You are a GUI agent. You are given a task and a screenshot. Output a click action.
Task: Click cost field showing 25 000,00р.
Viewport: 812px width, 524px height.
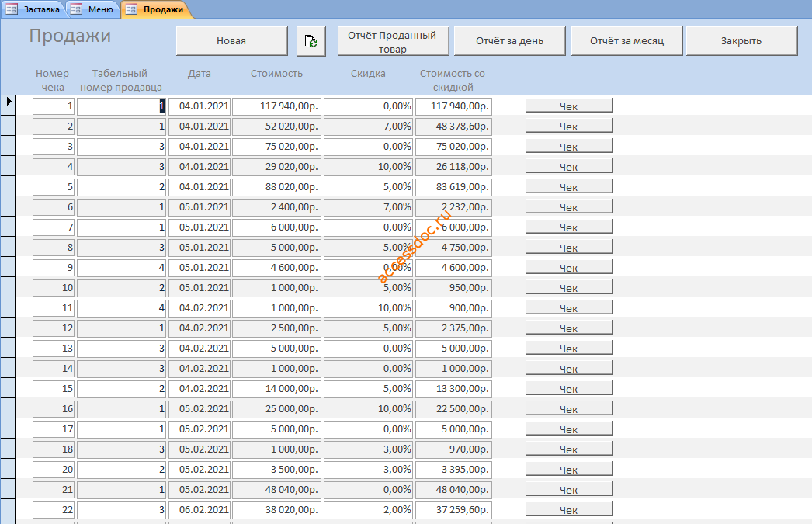click(276, 409)
